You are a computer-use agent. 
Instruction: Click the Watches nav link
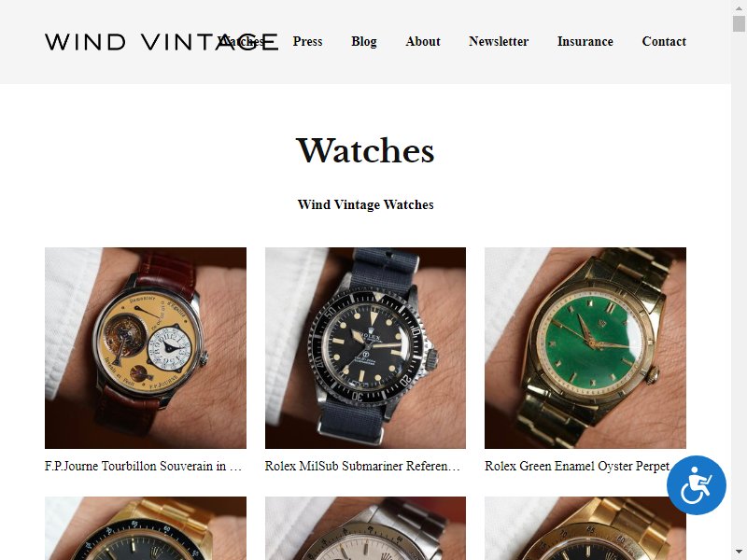point(241,41)
